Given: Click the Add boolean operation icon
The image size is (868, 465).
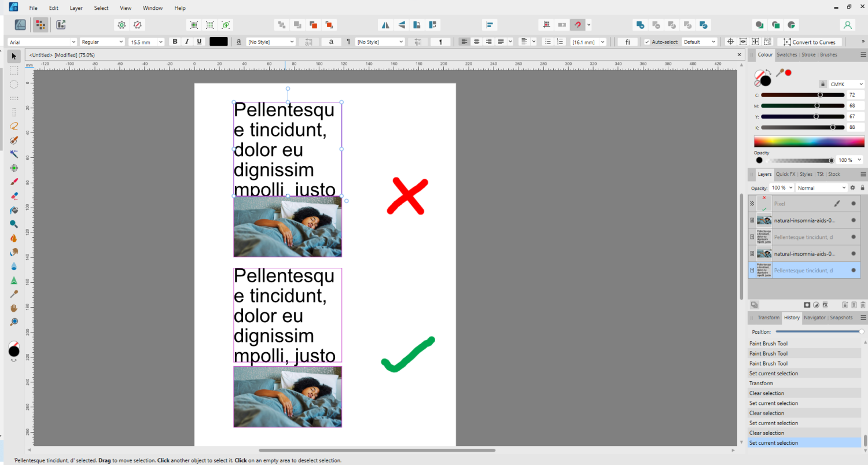Looking at the screenshot, I should pyautogui.click(x=640, y=25).
